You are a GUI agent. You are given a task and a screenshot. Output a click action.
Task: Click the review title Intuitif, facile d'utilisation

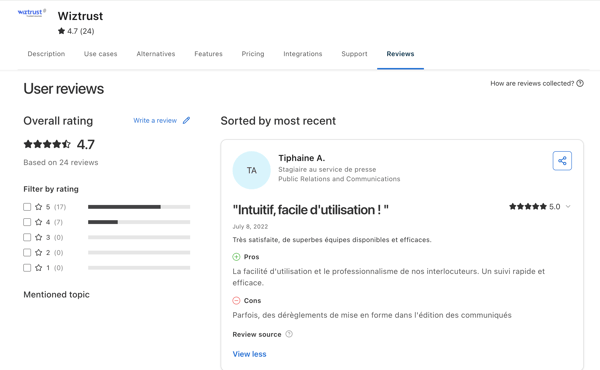pos(311,210)
